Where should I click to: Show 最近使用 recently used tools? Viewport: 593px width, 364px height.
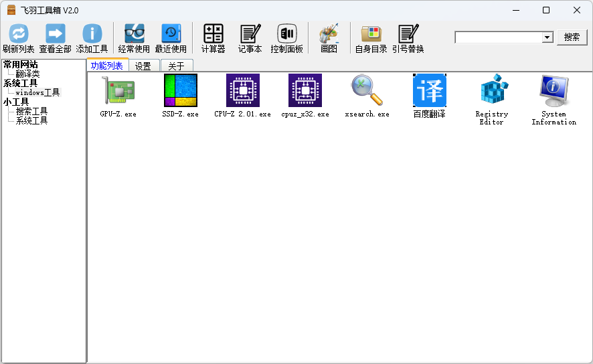pos(171,34)
